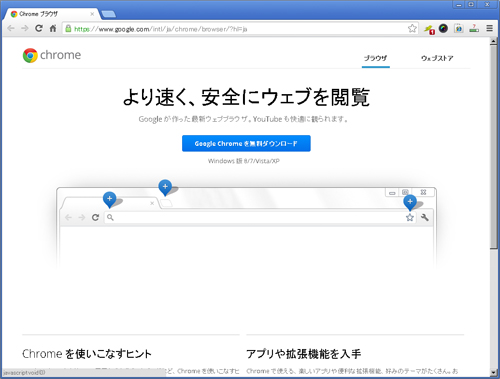The width and height of the screenshot is (500, 379).
Task: Click the scrollbar down arrow
Action: pos(493,372)
